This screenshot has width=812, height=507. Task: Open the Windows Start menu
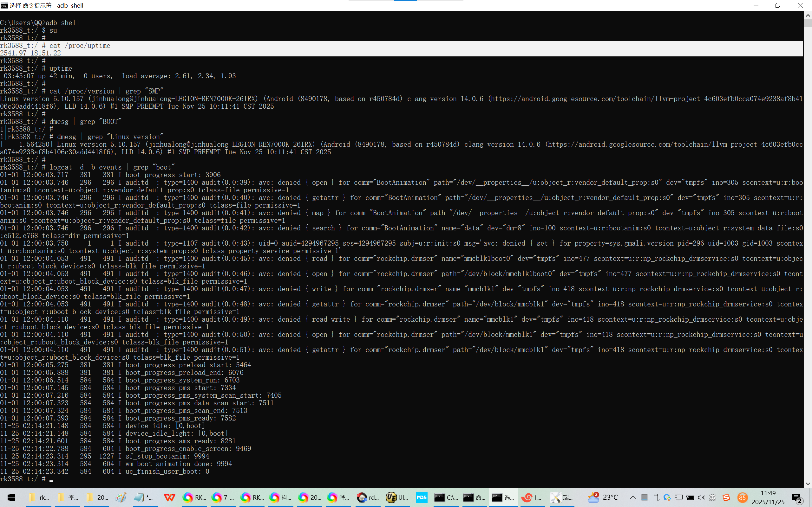(11, 497)
